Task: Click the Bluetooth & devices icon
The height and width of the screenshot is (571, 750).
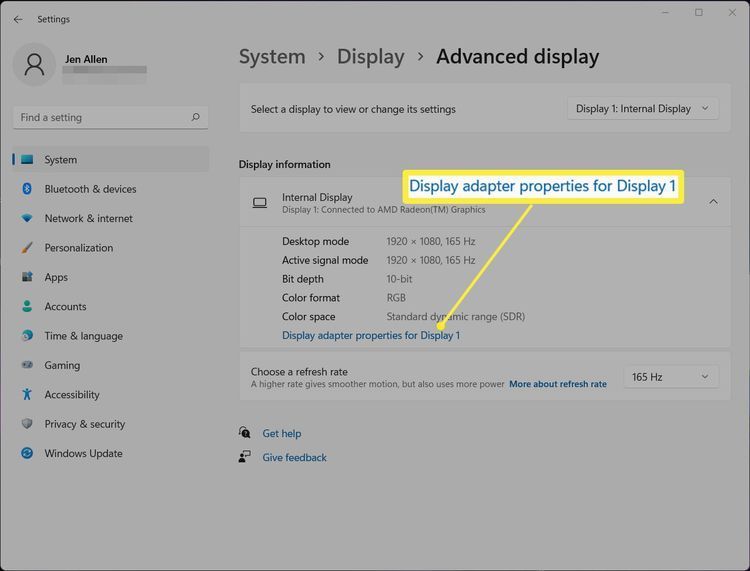Action: coord(27,189)
